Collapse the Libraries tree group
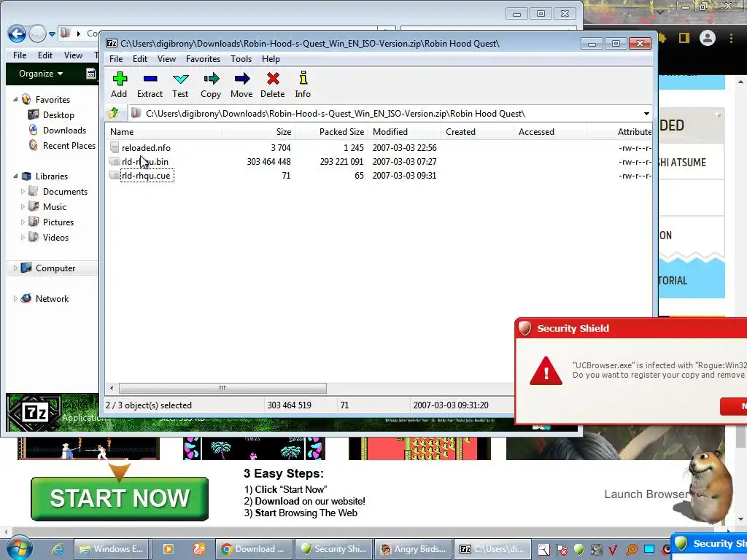 pos(15,176)
